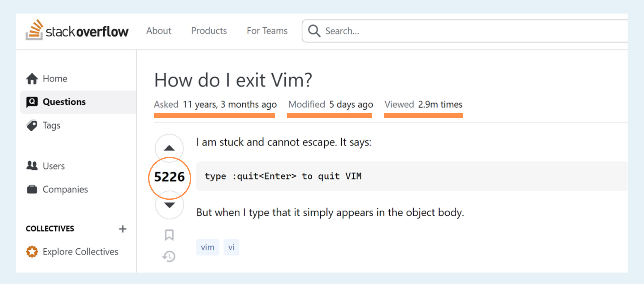Image resolution: width=644 pixels, height=285 pixels.
Task: Open Users in the sidebar
Action: [x=54, y=166]
